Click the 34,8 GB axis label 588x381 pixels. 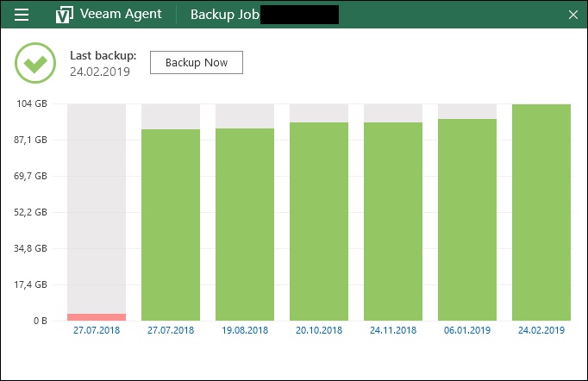(x=30, y=248)
